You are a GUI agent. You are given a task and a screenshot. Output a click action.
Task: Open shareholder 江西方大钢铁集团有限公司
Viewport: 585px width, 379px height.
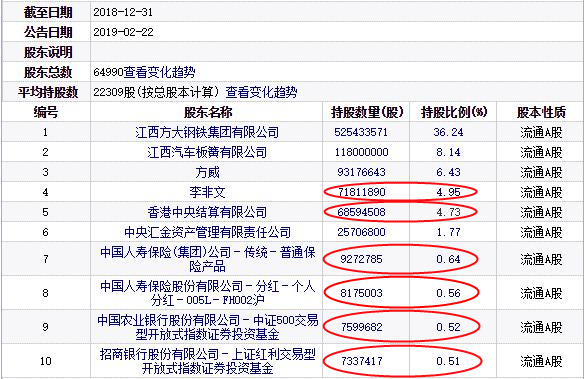207,132
